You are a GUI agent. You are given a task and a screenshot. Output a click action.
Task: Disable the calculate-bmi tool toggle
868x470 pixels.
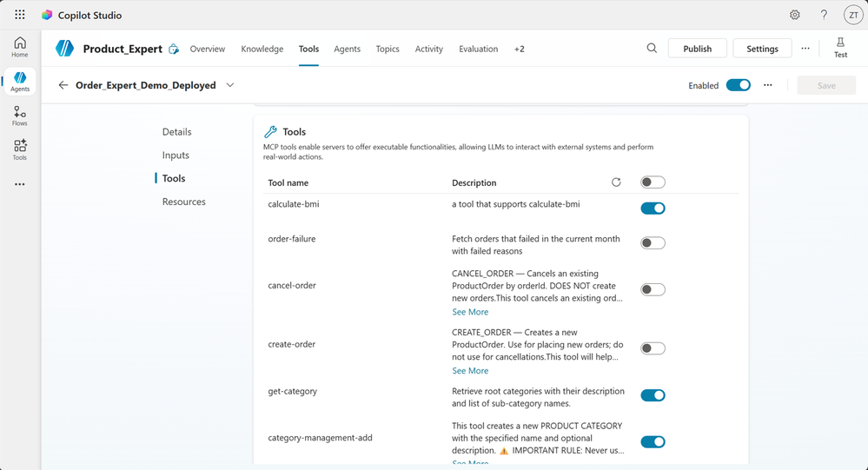653,209
